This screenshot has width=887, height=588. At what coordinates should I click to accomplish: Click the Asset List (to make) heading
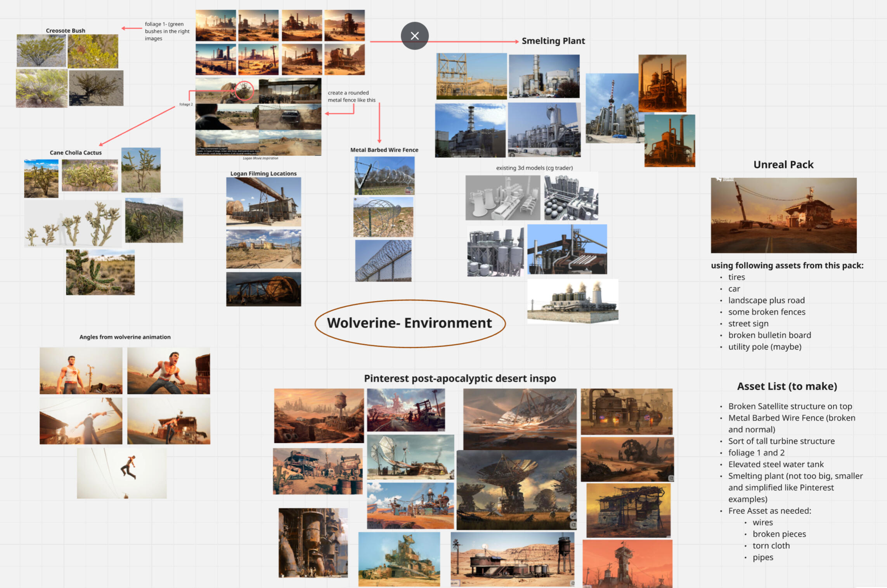pos(787,386)
